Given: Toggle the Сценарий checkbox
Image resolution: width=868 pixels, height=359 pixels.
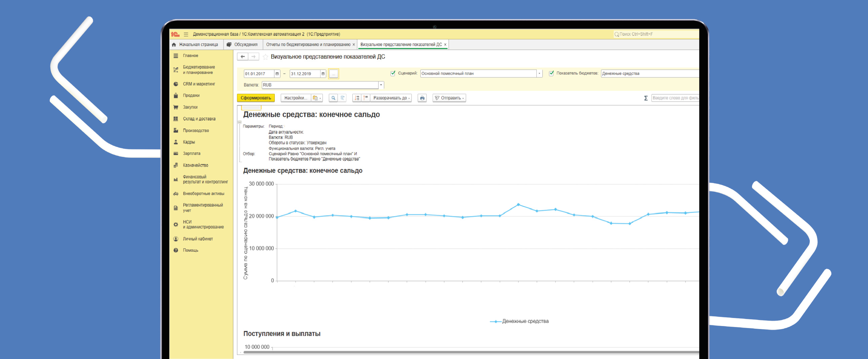Looking at the screenshot, I should pyautogui.click(x=392, y=73).
